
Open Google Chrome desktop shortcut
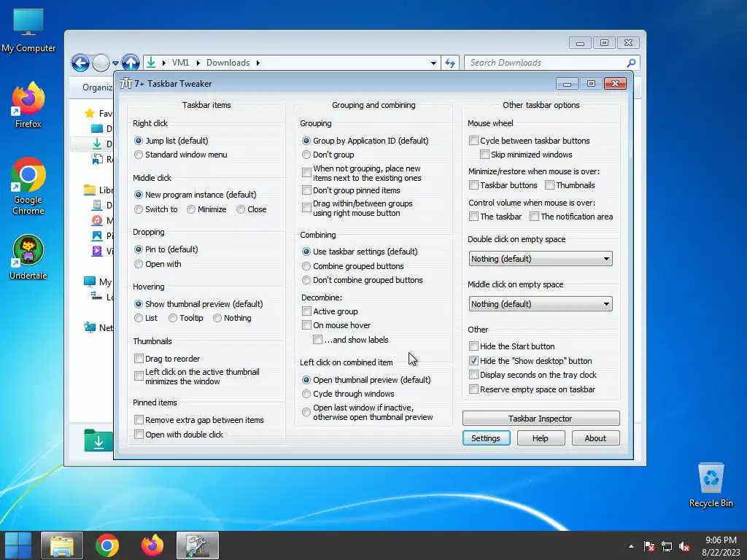pyautogui.click(x=28, y=186)
